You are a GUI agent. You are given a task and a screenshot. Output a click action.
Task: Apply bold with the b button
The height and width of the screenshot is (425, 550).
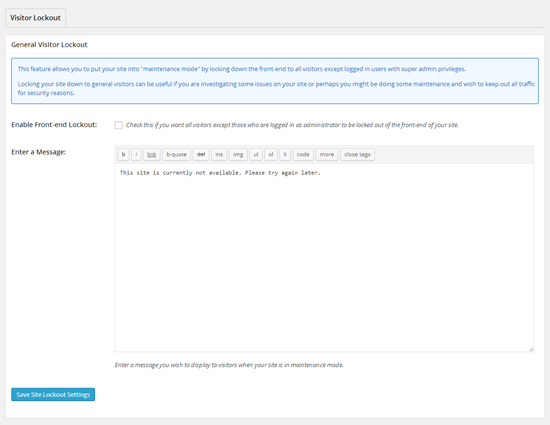tap(123, 154)
